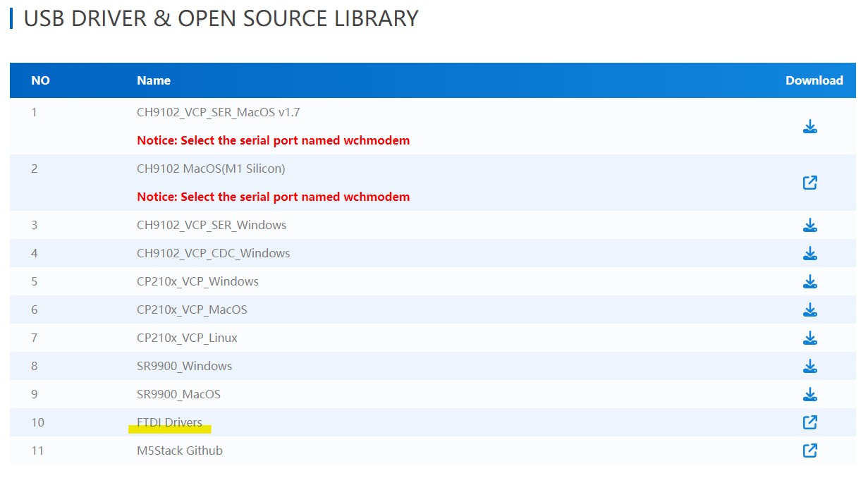Viewport: 868px width, 478px height.
Task: Click row number 1
Action: click(34, 112)
